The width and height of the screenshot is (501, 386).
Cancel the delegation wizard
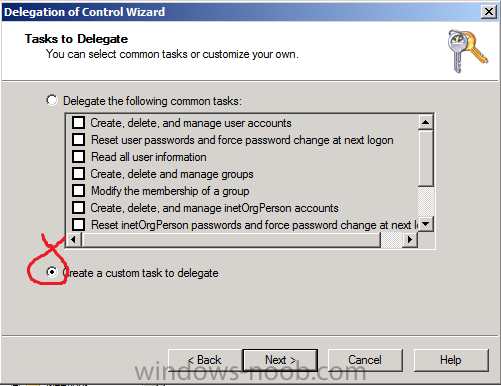click(365, 360)
